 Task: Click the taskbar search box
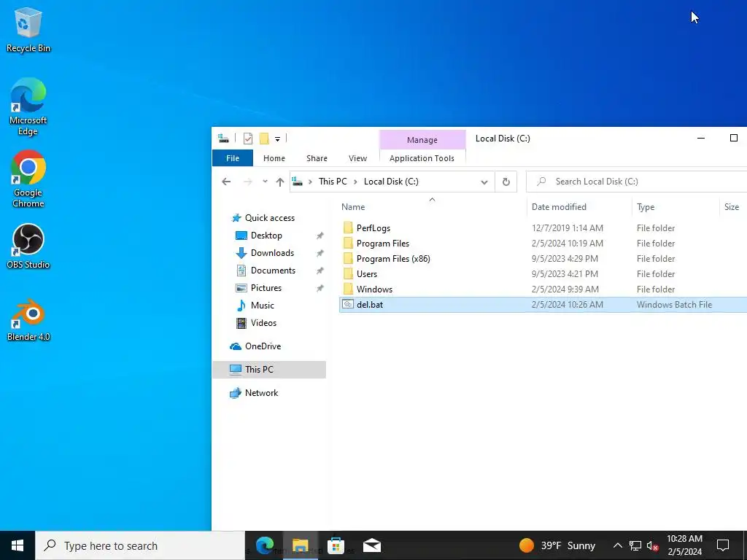140,545
